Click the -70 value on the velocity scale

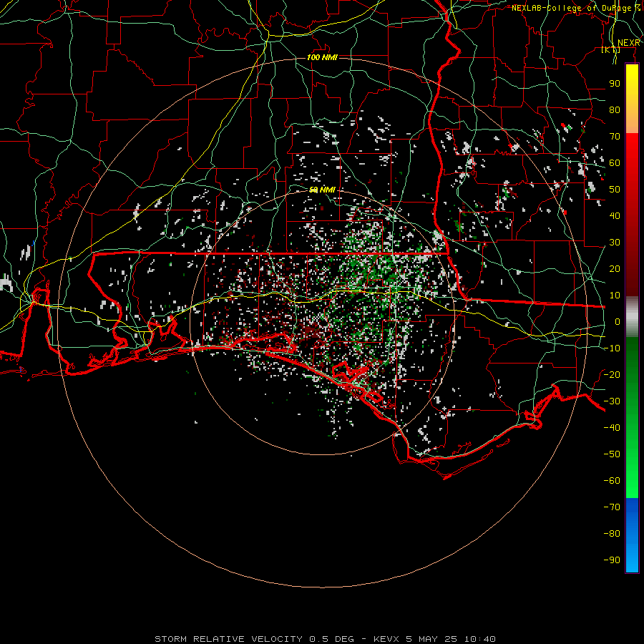tap(612, 507)
